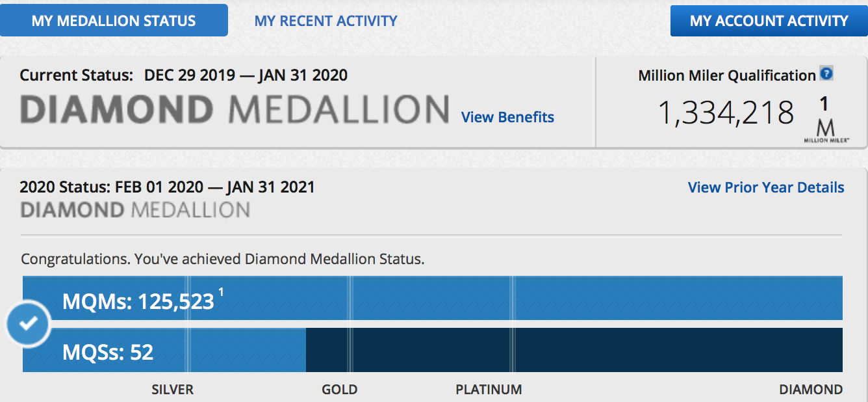Click the DIAMOND tier label

(x=810, y=390)
